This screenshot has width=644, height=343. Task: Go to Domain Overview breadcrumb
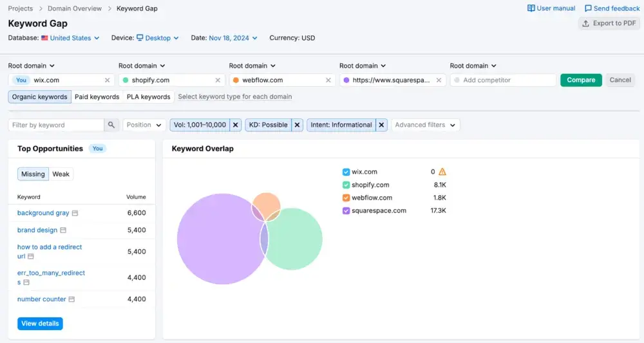(x=74, y=8)
